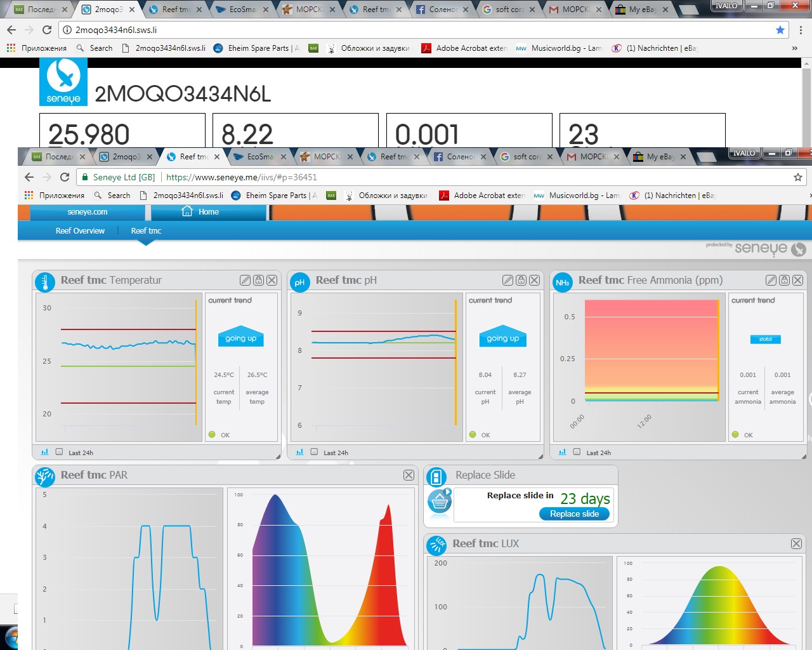Reload the page in back browser window
This screenshot has width=812, height=650.
[47, 30]
